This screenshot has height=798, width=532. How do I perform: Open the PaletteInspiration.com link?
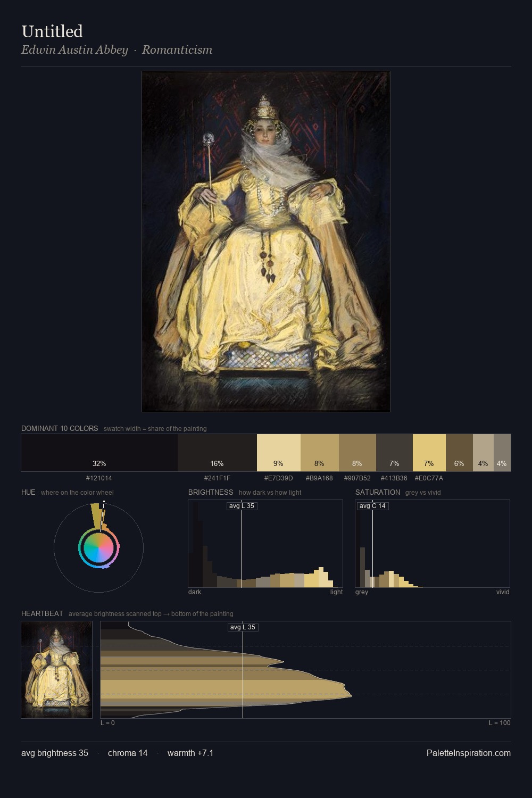click(469, 753)
